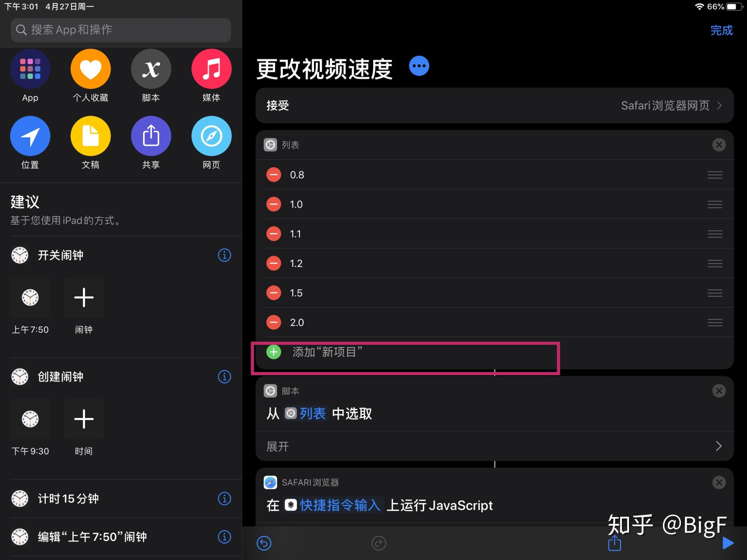The width and height of the screenshot is (747, 560).
Task: Remove the 1.5 list item
Action: point(274,293)
